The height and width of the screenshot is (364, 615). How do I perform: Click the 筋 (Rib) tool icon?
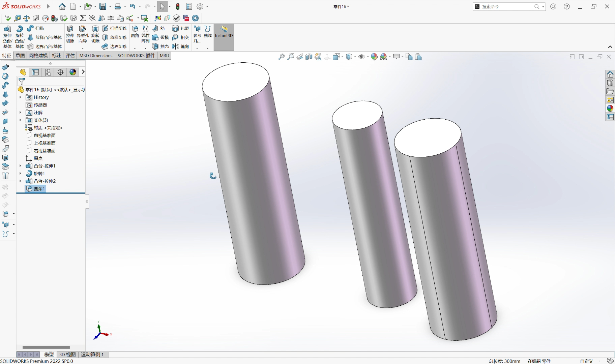[158, 28]
